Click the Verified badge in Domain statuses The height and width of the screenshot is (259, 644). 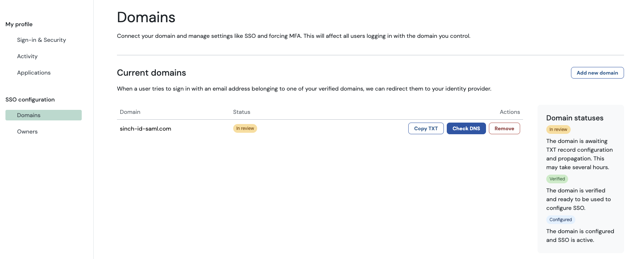click(x=557, y=179)
